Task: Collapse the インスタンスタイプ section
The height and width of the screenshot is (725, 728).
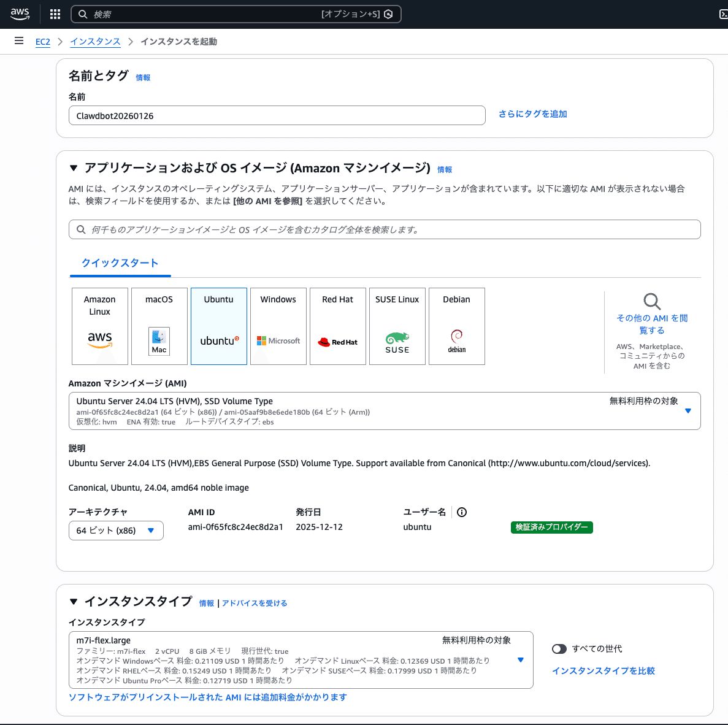Action: 74,602
